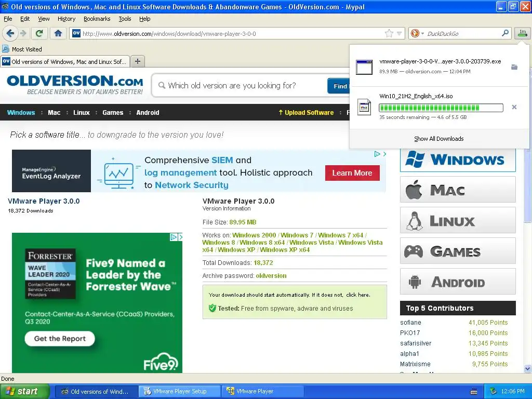Open the Windows platform sidebar button
Viewport: 532px width, 399px height.
(458, 160)
